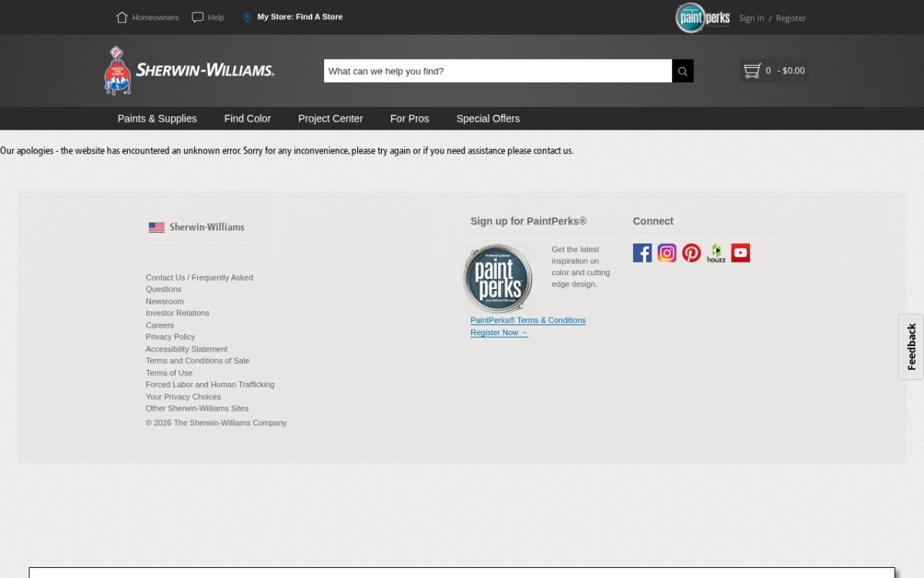Viewport: 924px width, 578px height.
Task: Click the Sherwin-Williams footer country text
Action: click(x=206, y=227)
